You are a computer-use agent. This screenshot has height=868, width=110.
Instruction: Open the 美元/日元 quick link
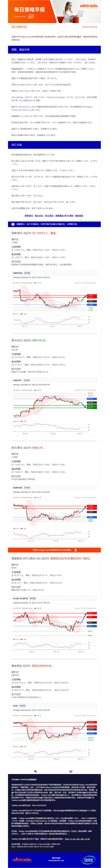coord(39,216)
